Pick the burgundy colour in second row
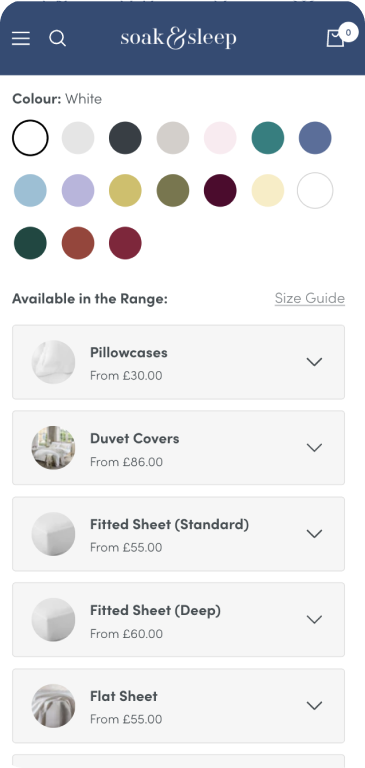The height and width of the screenshot is (768, 365). pos(220,191)
